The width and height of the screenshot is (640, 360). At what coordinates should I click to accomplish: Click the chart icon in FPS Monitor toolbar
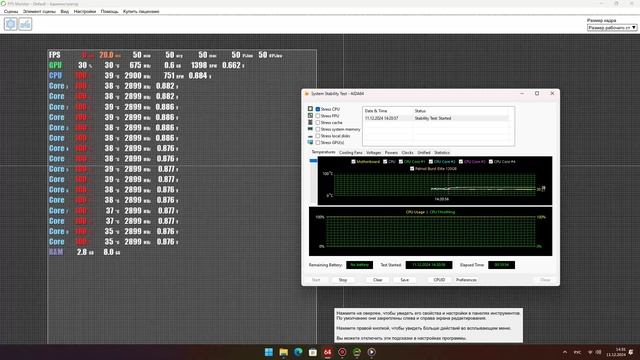[x=25, y=24]
